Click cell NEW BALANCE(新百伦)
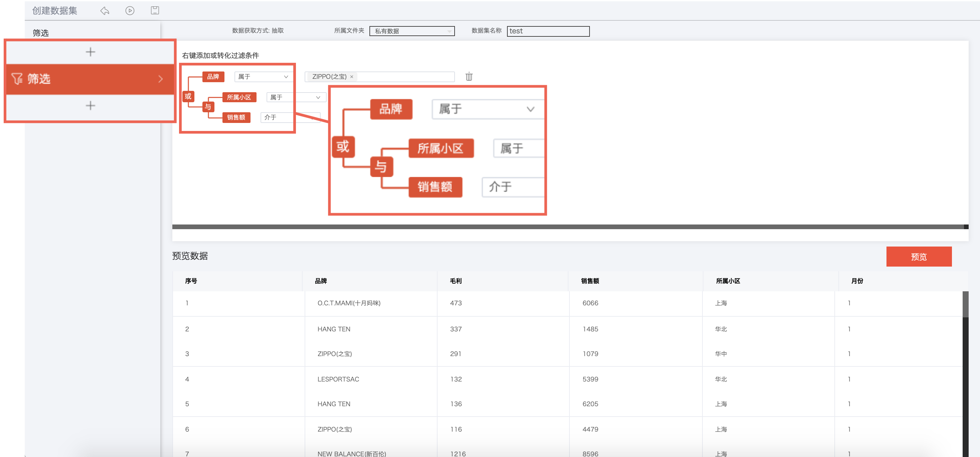Viewport: 980px width, 457px height. [351, 454]
